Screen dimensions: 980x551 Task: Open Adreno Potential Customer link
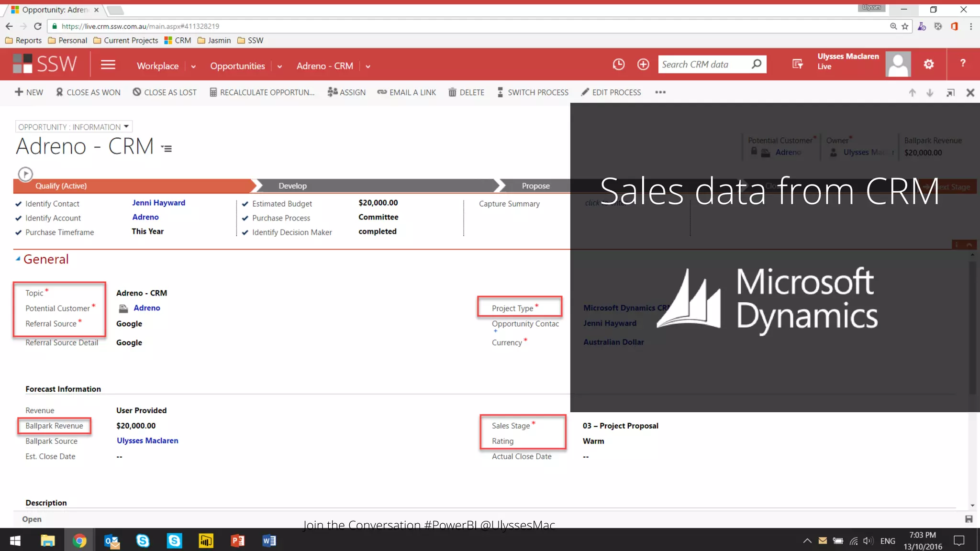pyautogui.click(x=147, y=308)
